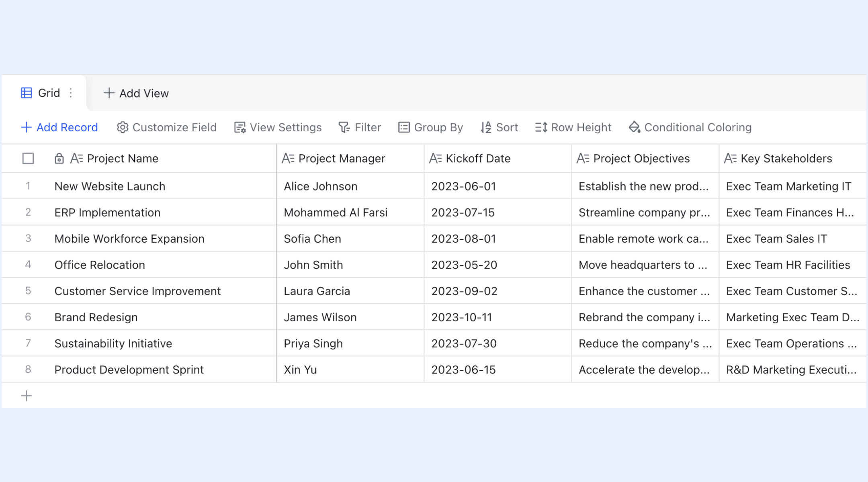This screenshot has height=482, width=868.
Task: Click the Kickoff Date column header
Action: click(498, 158)
